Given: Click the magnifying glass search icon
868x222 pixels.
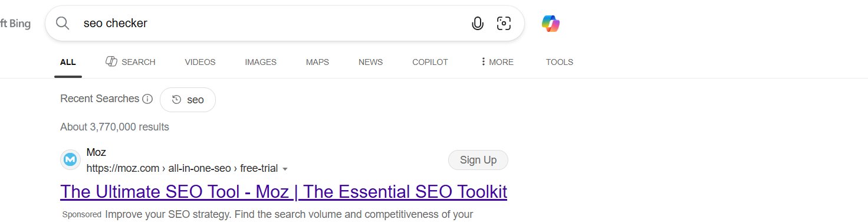Looking at the screenshot, I should click(63, 24).
